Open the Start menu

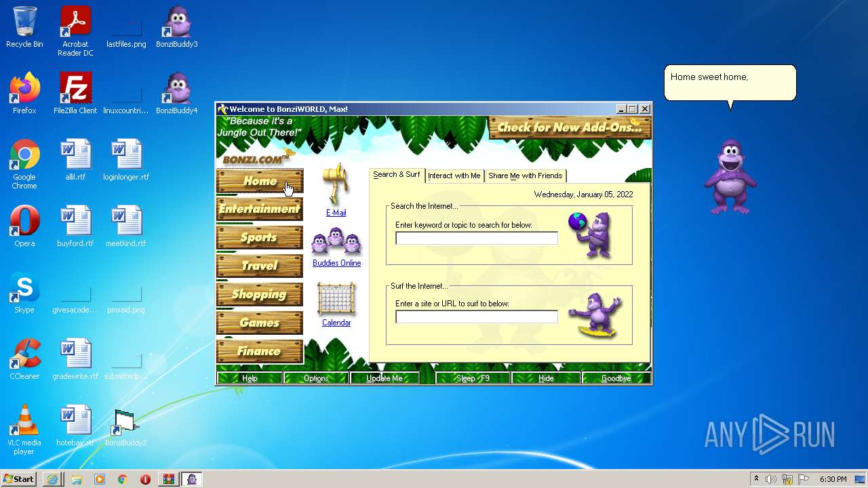point(19,479)
